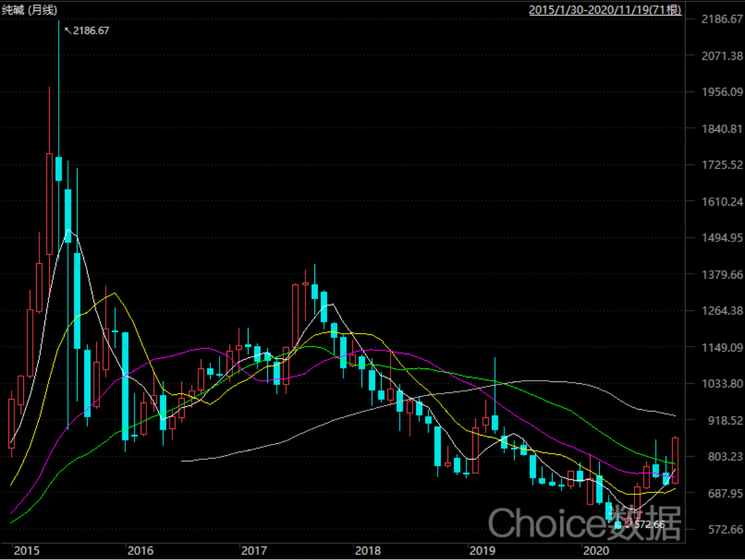Click the 803.23 price axis label
The image size is (745, 560).
[725, 457]
